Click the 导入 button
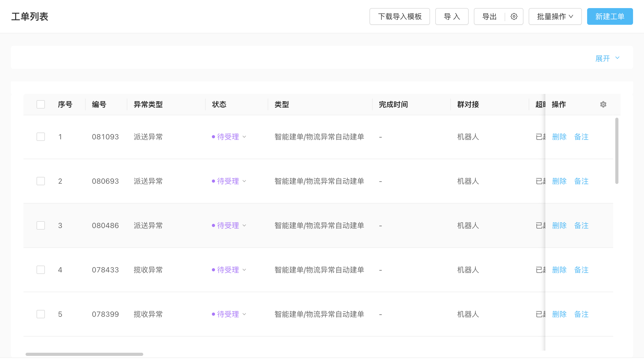Screen dimensions: 644x359 tap(452, 16)
